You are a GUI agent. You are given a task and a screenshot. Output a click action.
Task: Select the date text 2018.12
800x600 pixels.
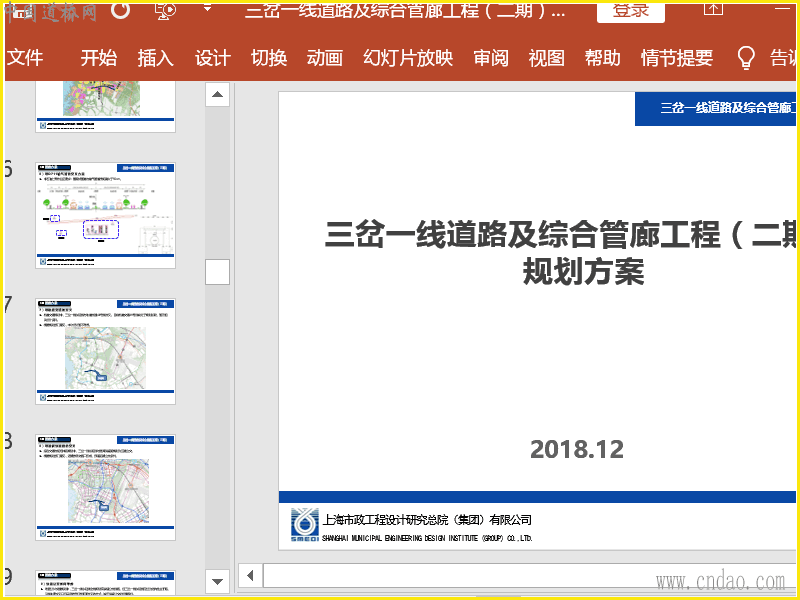click(577, 449)
